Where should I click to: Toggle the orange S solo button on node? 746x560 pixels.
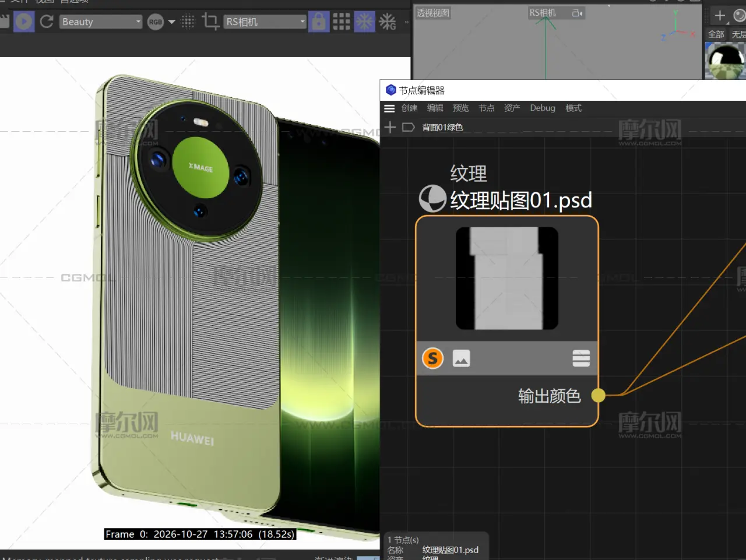(x=432, y=358)
